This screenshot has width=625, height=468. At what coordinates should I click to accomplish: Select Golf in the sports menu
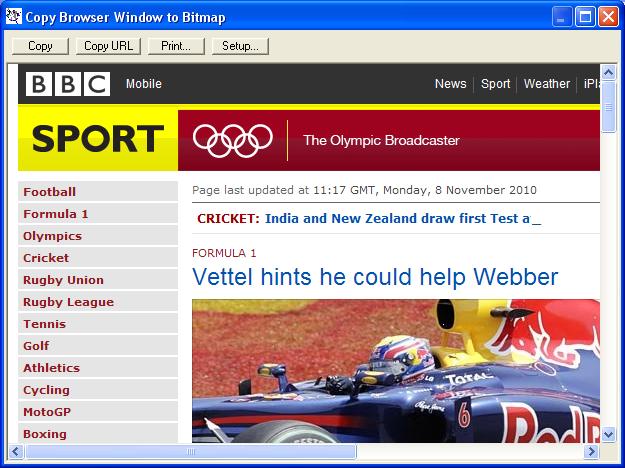tap(98, 346)
